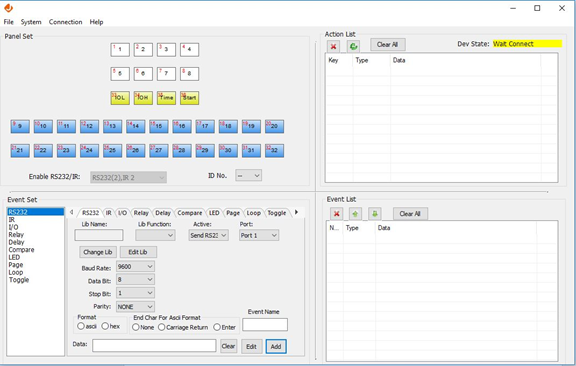Delete selected event with red X in Event List
The width and height of the screenshot is (576, 366).
[336, 214]
